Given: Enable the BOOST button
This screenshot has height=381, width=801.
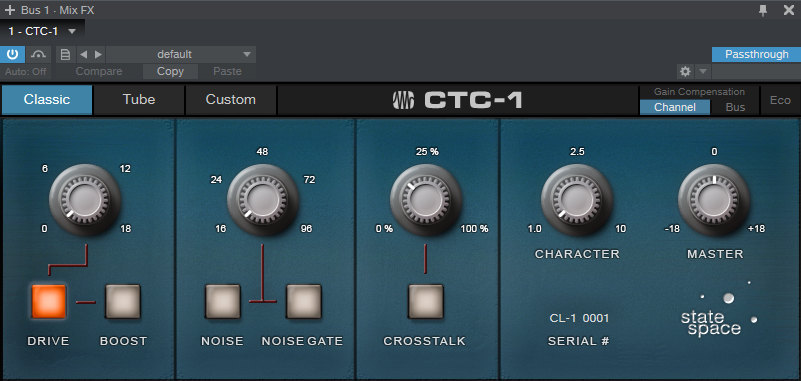Looking at the screenshot, I should coord(123,301).
